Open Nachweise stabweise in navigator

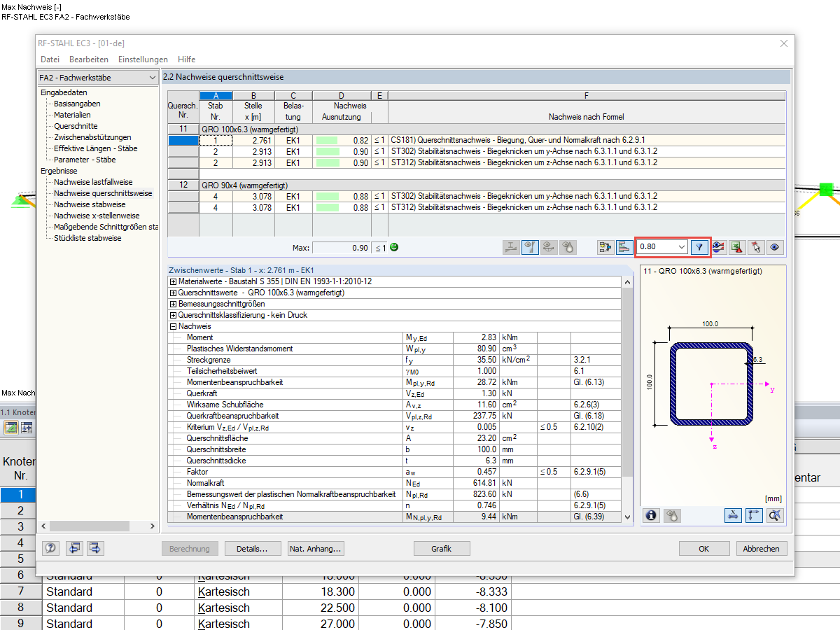point(90,204)
